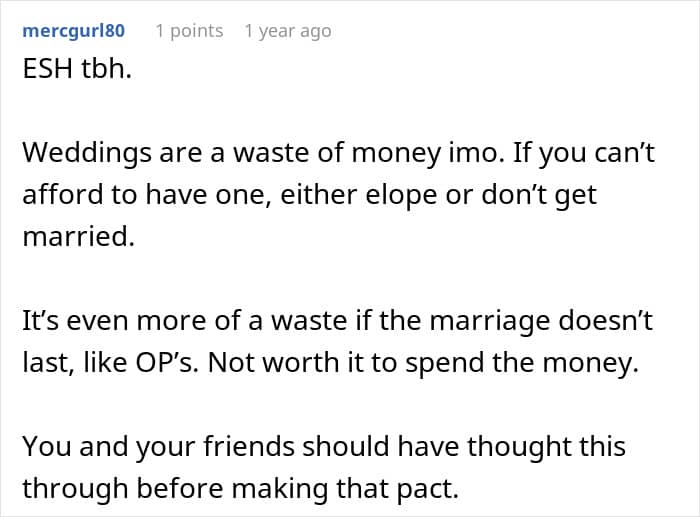The image size is (700, 517).
Task: Select the word 'spend' in the comment
Action: 445,363
